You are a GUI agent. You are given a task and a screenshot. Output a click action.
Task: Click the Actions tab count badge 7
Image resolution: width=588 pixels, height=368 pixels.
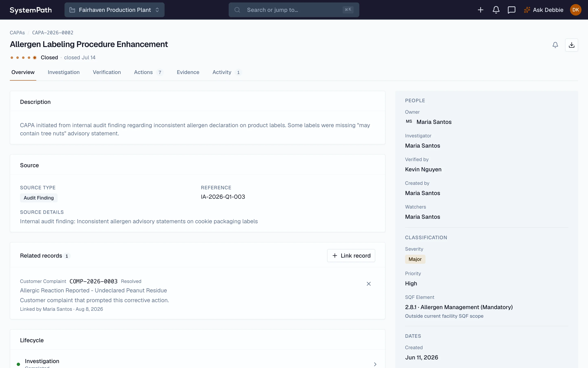click(160, 73)
